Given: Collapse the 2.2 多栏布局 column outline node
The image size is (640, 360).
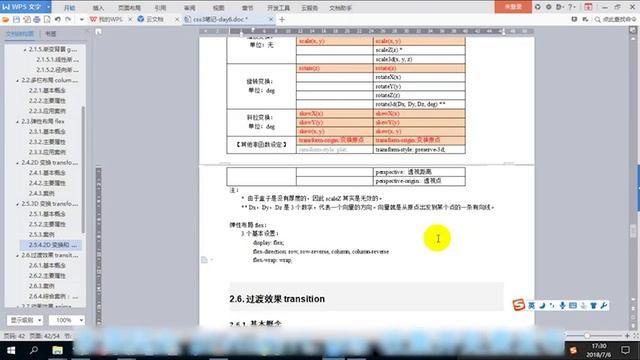Looking at the screenshot, I should (18, 80).
